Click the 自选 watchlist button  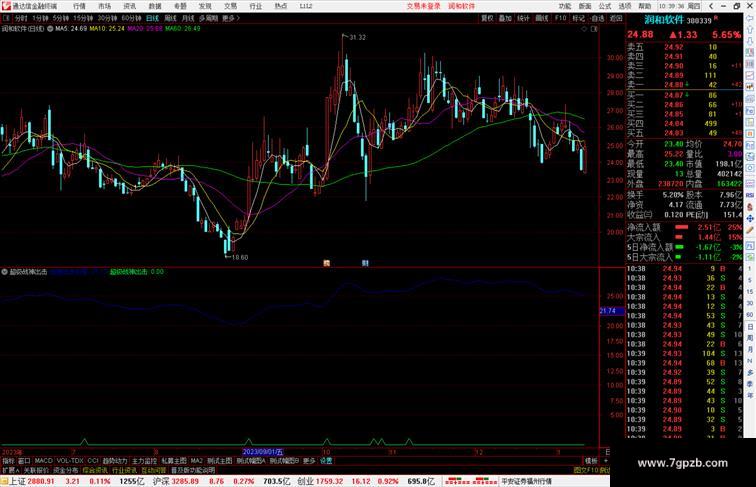[597, 18]
